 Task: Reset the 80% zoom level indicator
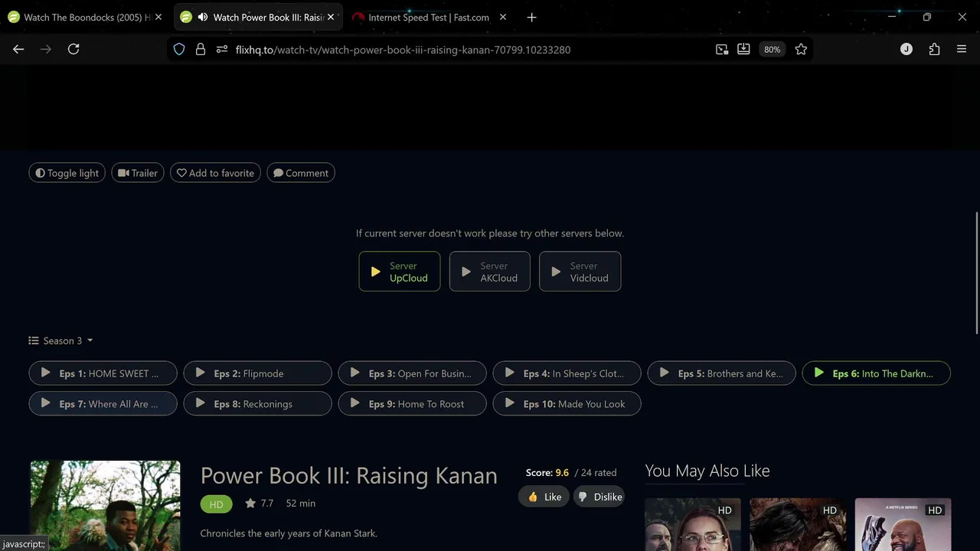click(772, 49)
